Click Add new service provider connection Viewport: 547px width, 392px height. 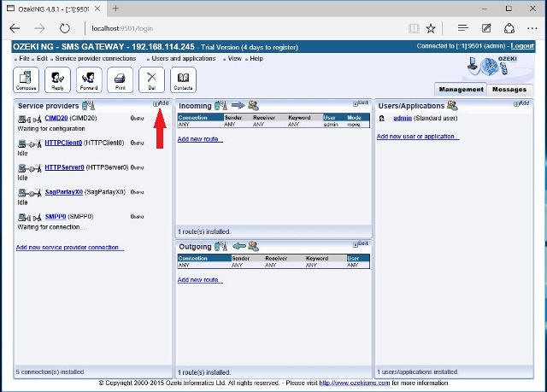pyautogui.click(x=69, y=248)
